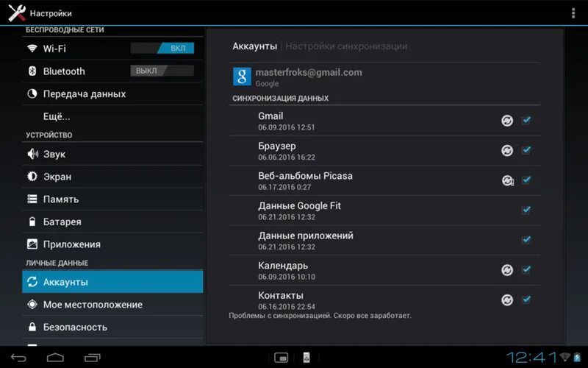Viewport: 588px width, 368px height.
Task: Tap the sync icon in Picasa row
Action: click(x=508, y=180)
